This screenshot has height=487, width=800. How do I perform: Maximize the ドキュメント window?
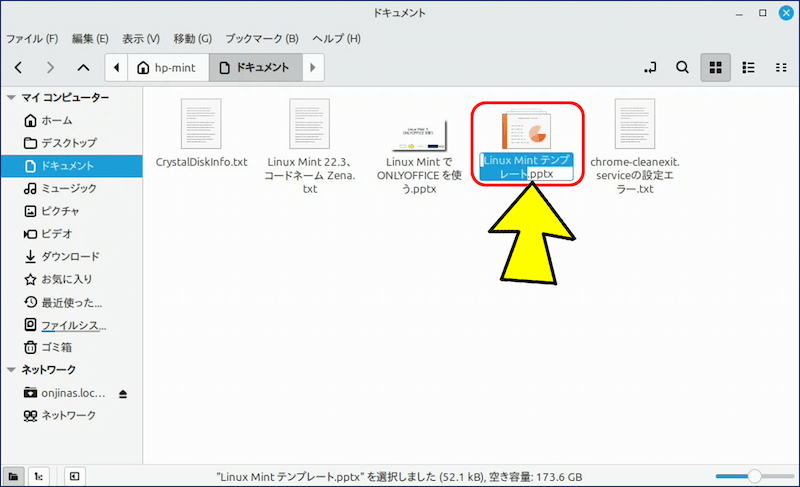[x=762, y=13]
